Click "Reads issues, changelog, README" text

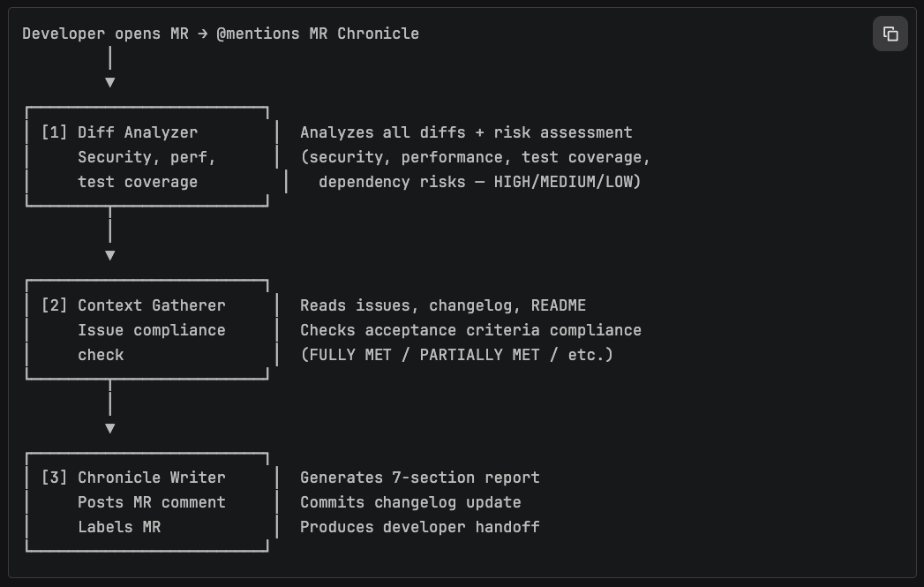(442, 305)
